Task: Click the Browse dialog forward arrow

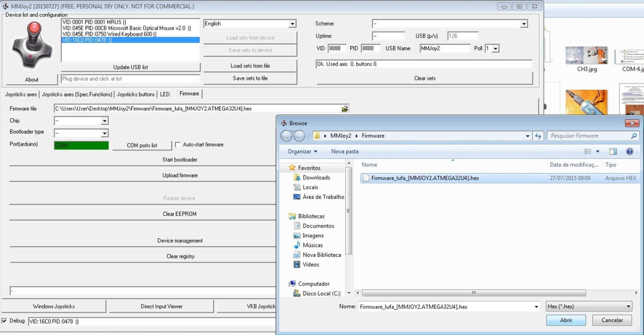Action: point(299,136)
